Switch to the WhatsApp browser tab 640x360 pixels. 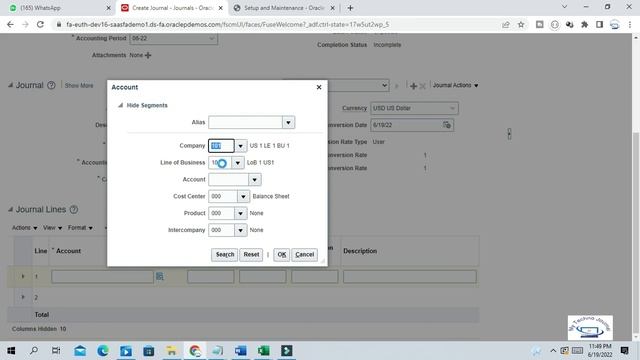[59, 8]
